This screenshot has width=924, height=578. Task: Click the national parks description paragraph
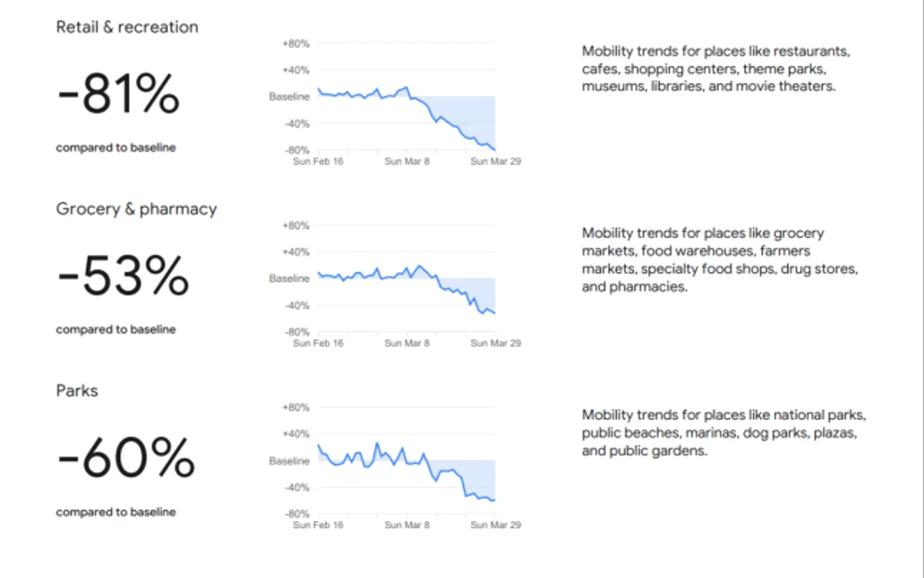pyautogui.click(x=724, y=433)
